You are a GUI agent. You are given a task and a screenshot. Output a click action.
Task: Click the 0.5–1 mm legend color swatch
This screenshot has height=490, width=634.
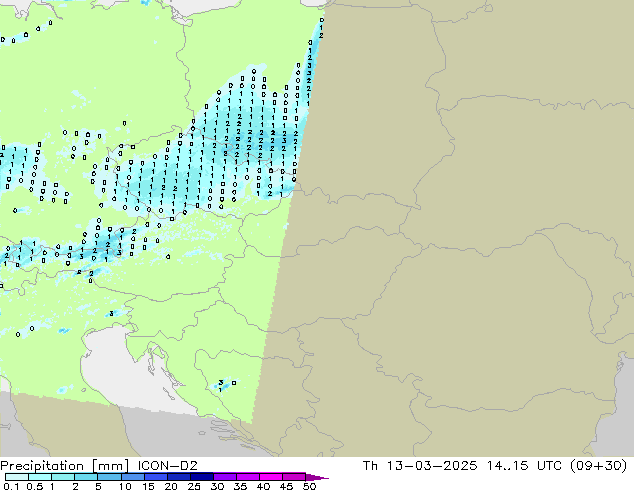pos(40,477)
